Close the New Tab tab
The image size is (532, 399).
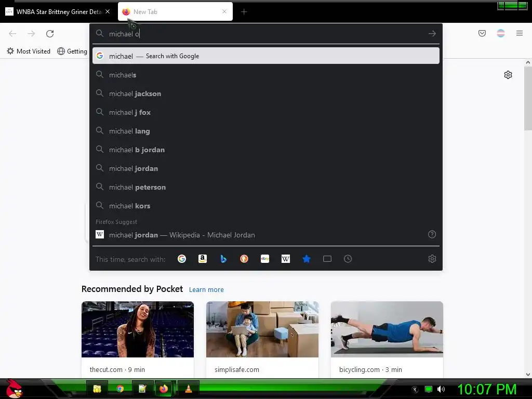coord(224,11)
